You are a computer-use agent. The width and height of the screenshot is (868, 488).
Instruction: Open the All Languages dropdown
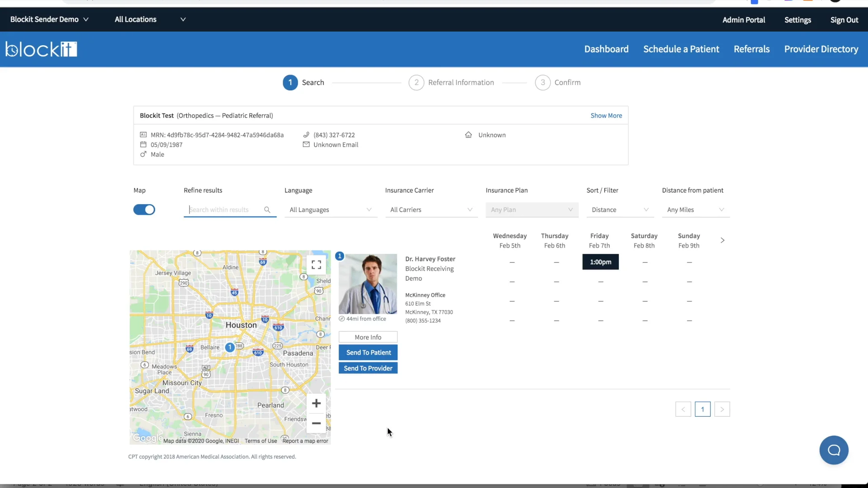point(330,210)
